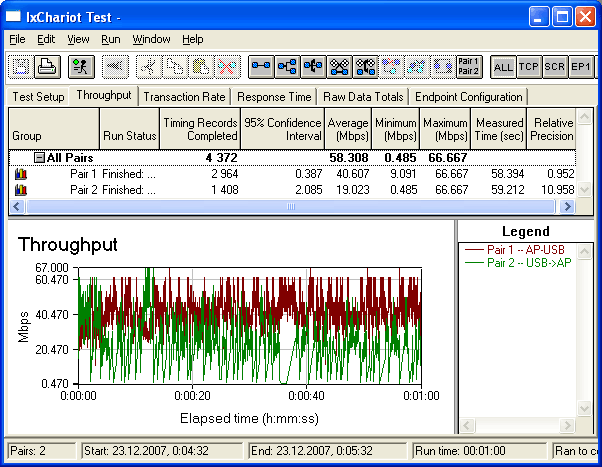Open the Run menu

coord(111,39)
